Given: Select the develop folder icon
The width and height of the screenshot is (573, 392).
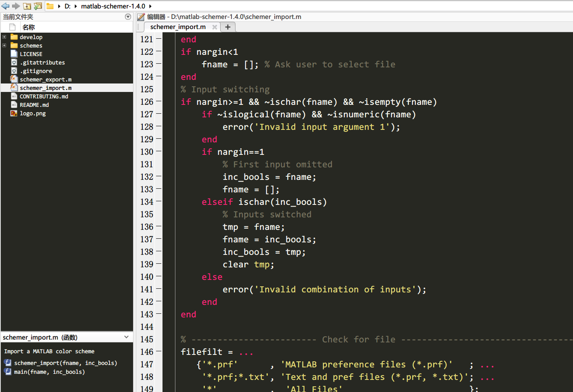Looking at the screenshot, I should [x=14, y=37].
